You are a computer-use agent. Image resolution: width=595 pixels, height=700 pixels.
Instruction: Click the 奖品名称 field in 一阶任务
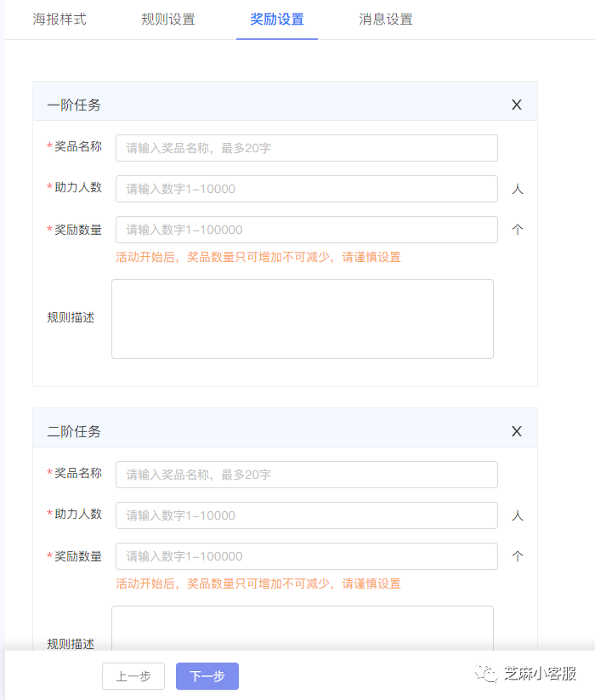(x=307, y=148)
